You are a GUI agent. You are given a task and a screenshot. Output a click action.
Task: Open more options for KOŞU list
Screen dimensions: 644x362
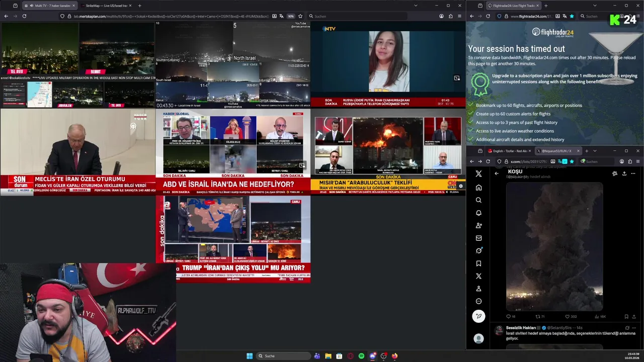pyautogui.click(x=633, y=173)
